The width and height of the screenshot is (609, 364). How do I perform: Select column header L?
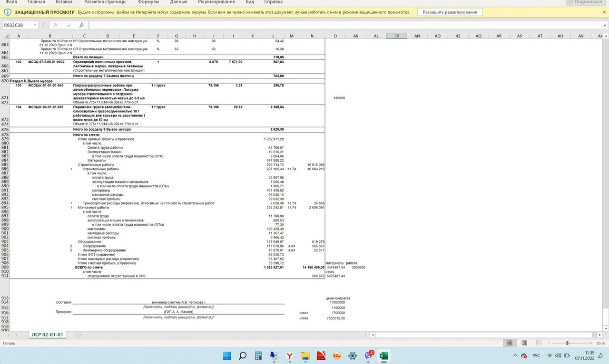tap(274, 36)
